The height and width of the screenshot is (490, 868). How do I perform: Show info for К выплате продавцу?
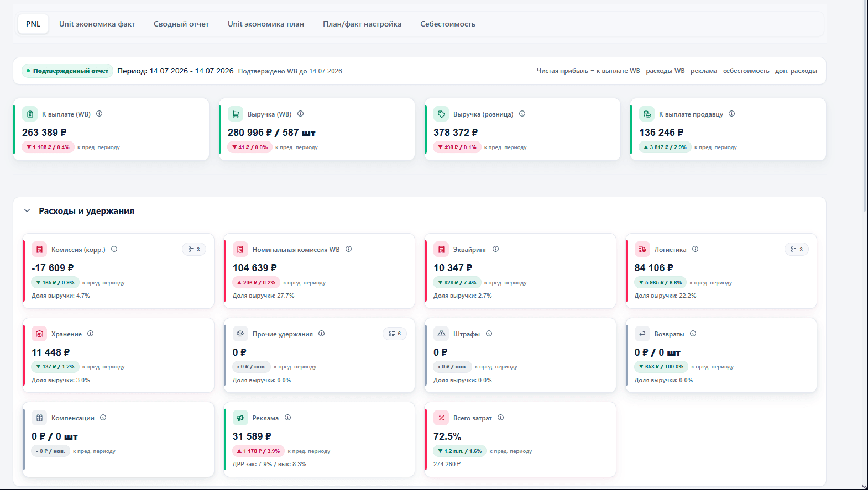[x=732, y=114]
